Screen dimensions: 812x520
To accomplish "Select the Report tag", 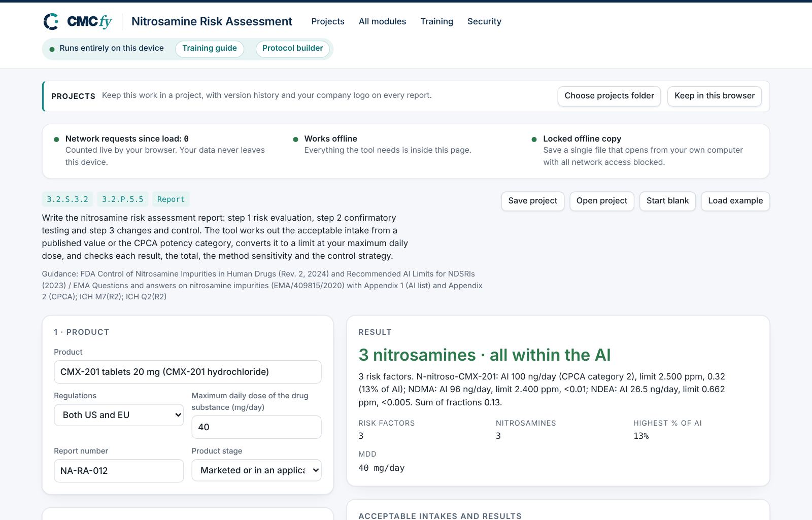I will click(171, 199).
